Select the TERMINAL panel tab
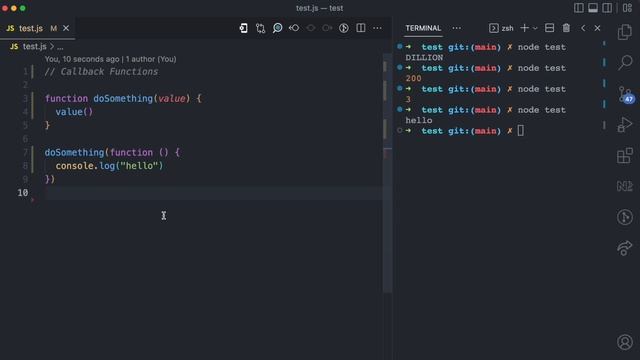Image resolution: width=640 pixels, height=360 pixels. point(423,28)
